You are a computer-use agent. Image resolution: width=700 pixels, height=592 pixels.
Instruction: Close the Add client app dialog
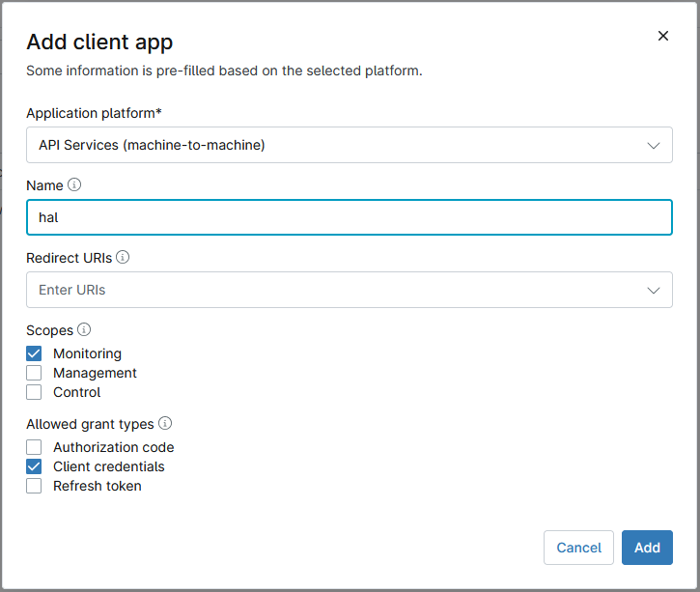click(x=663, y=36)
